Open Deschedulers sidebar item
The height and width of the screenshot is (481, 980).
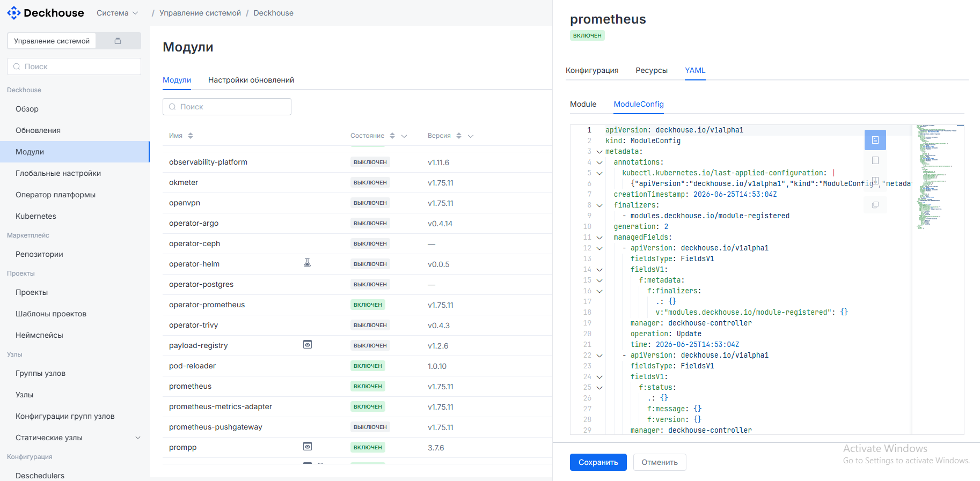(40, 475)
